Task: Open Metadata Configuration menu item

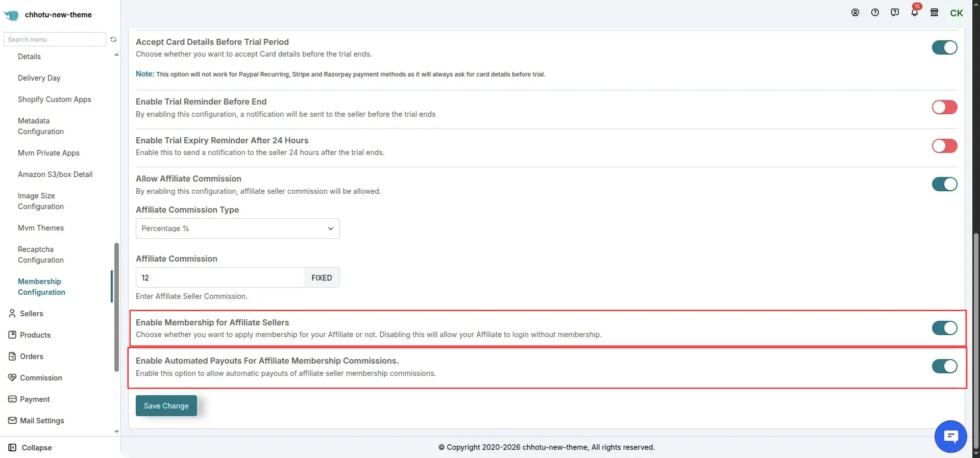Action: [x=41, y=126]
